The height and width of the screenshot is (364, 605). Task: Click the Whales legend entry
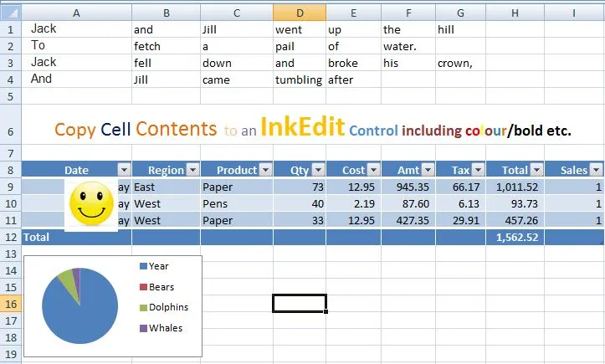tap(161, 328)
